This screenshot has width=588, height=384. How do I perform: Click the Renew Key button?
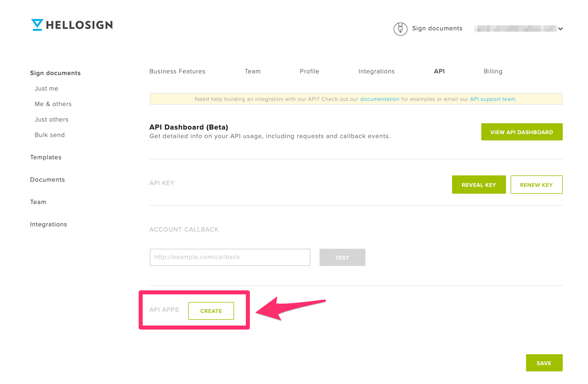point(536,185)
